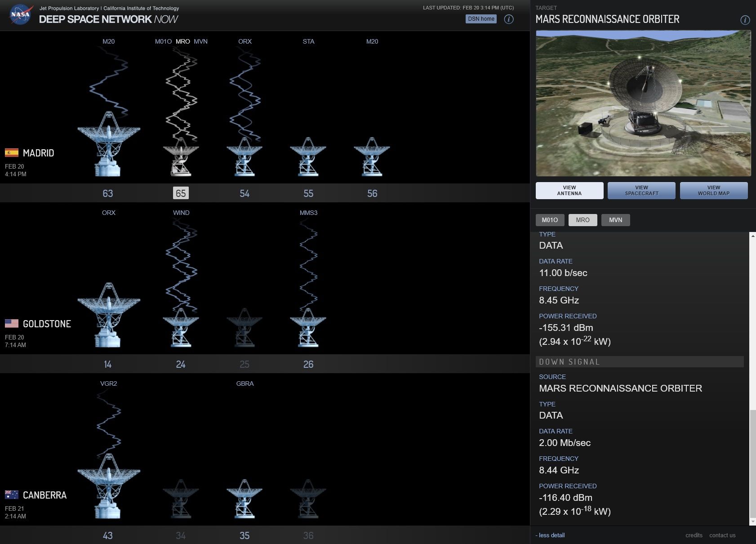Open the credits link
756x544 pixels.
pyautogui.click(x=694, y=535)
